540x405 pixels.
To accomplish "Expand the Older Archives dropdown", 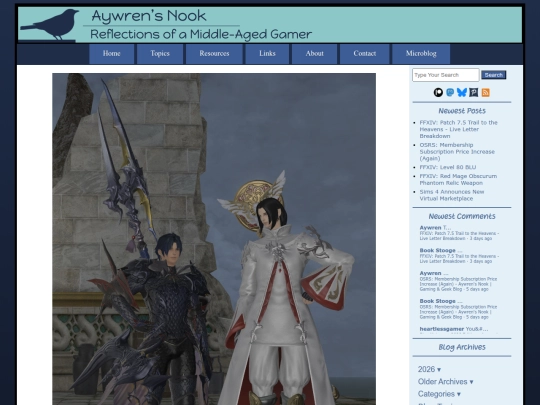I will [446, 382].
